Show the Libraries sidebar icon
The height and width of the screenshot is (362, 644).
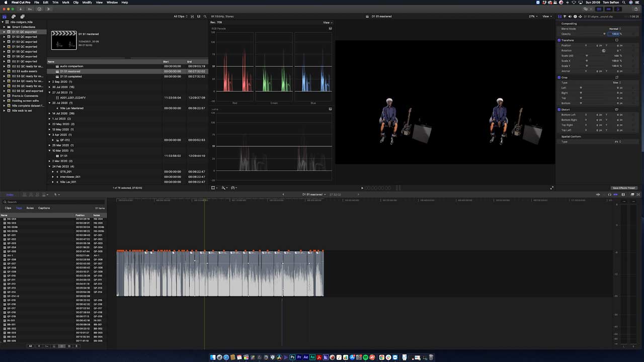point(5,17)
